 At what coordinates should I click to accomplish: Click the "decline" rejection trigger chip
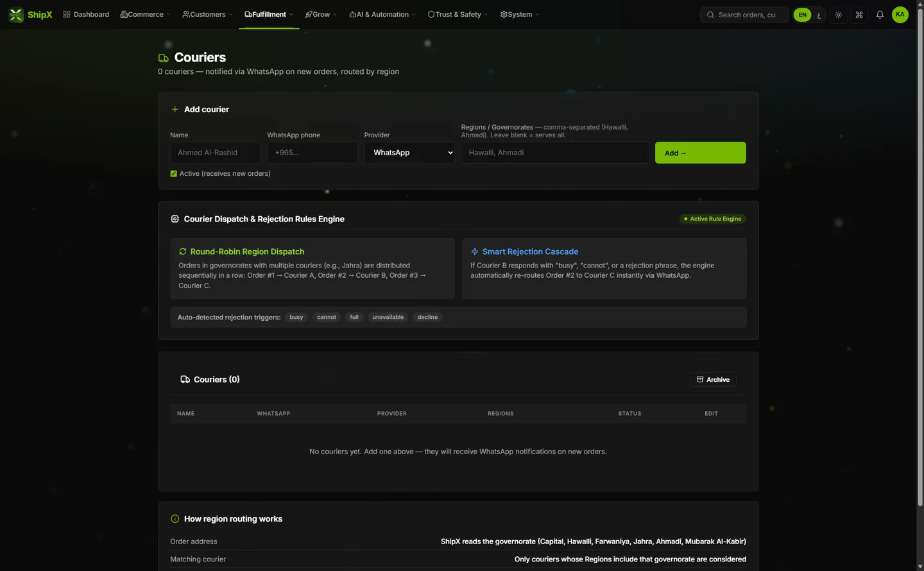click(427, 318)
